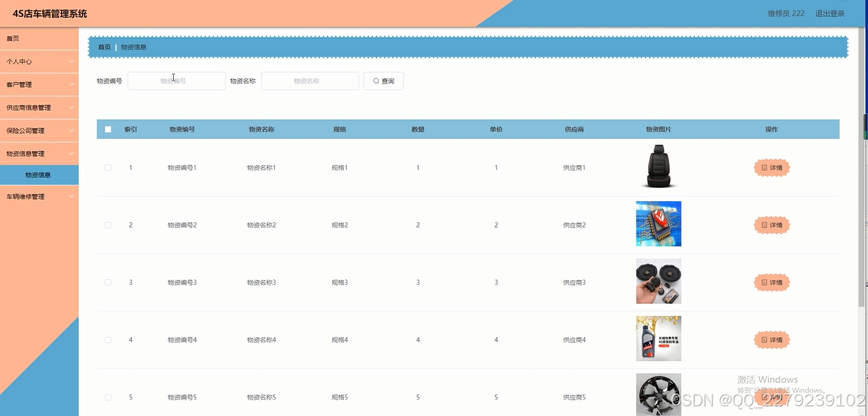This screenshot has width=868, height=416.
Task: Select 物资信息 in the sidebar submenu
Action: (x=39, y=175)
